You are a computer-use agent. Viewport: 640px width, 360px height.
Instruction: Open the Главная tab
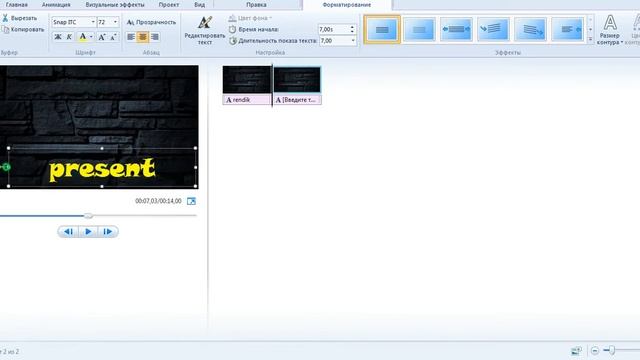click(x=17, y=5)
